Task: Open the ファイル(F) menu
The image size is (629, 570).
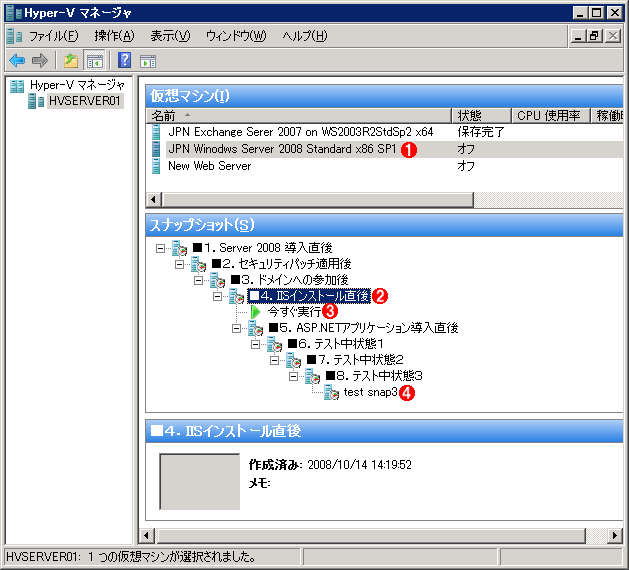Action: point(54,36)
